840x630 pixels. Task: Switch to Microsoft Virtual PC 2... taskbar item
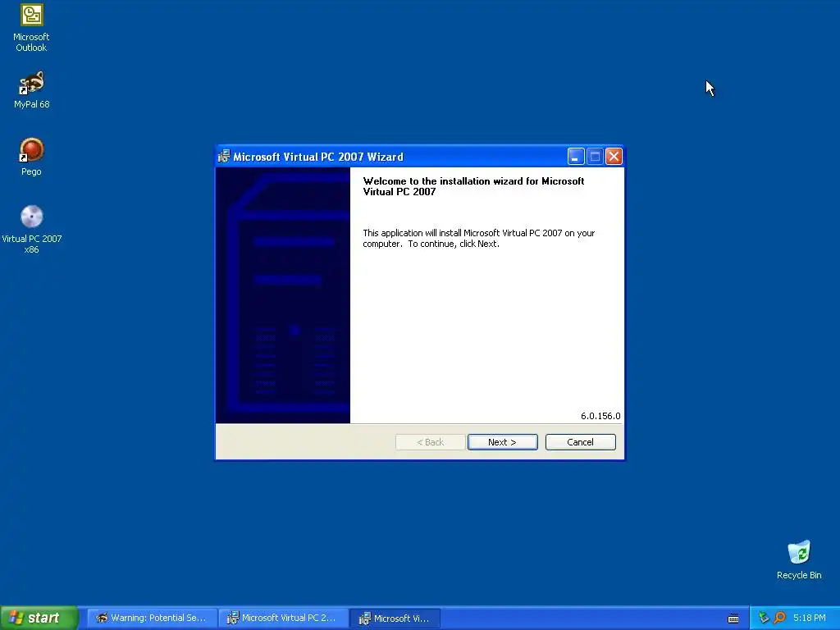283,618
